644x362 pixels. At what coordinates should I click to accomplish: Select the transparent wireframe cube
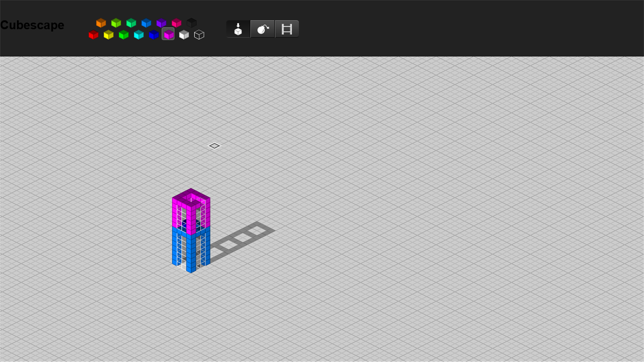(199, 34)
